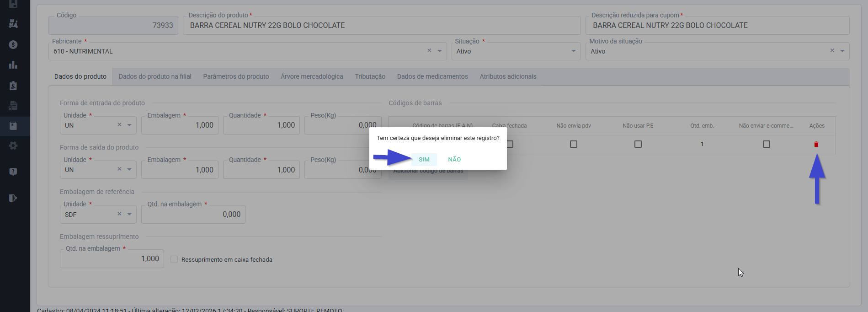Viewport: 868px width, 312px height.
Task: Clear the Fabricante field with X icon
Action: coord(429,51)
